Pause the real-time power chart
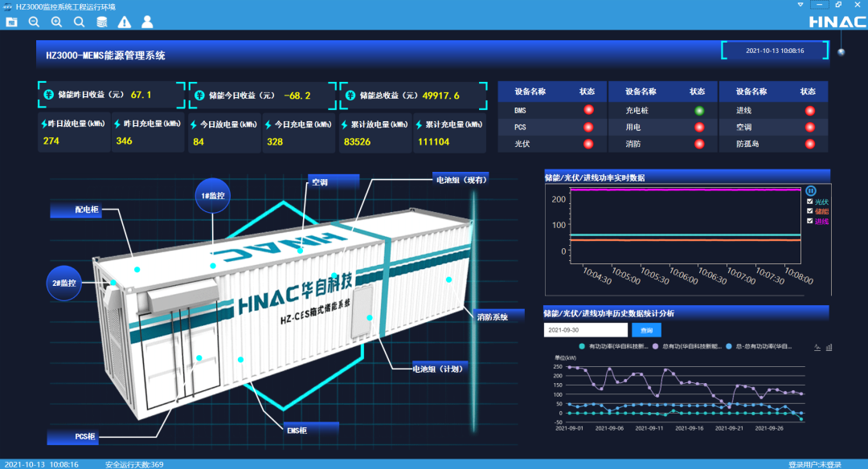Viewport: 868px width, 469px height. [x=811, y=190]
